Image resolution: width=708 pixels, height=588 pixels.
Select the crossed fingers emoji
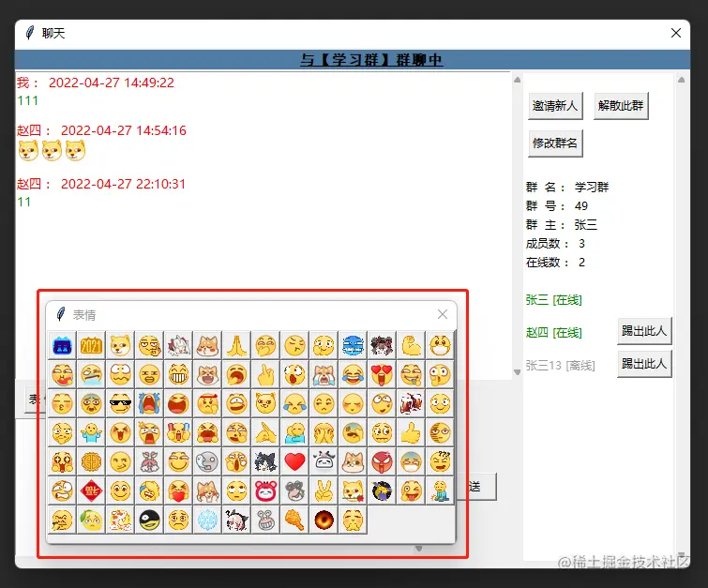click(265, 375)
